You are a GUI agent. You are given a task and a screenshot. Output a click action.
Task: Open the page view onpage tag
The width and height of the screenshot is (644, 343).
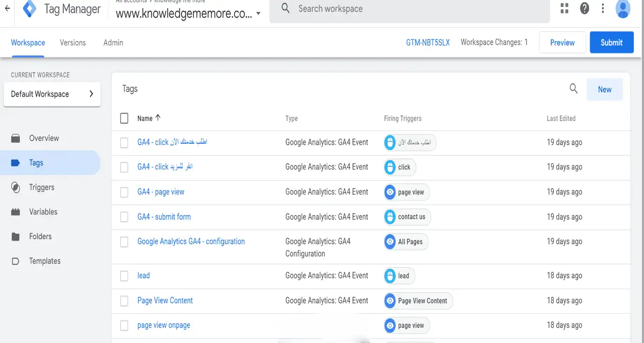164,326
